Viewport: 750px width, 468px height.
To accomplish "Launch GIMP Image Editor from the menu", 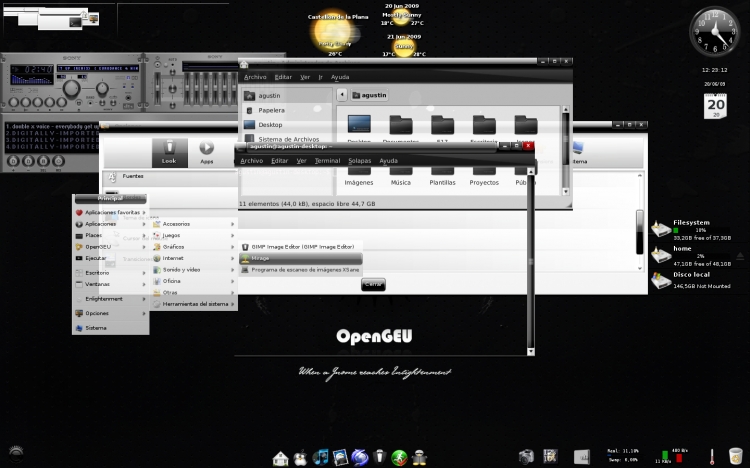I will click(300, 246).
